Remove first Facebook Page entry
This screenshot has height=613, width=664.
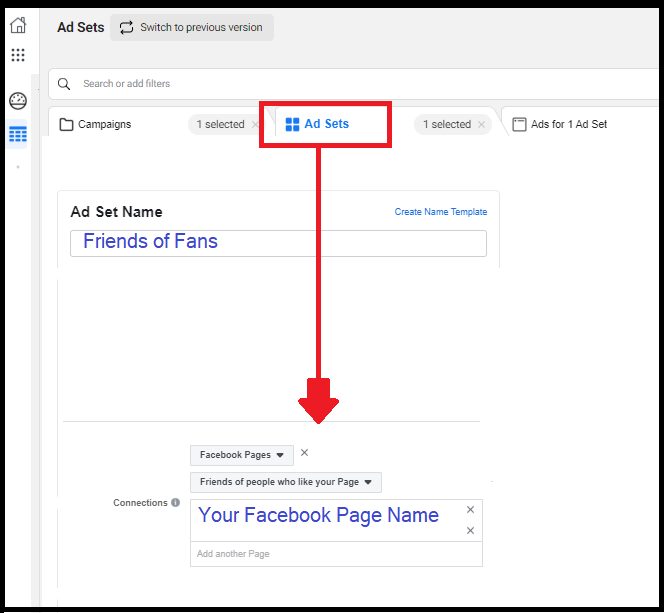click(x=470, y=510)
